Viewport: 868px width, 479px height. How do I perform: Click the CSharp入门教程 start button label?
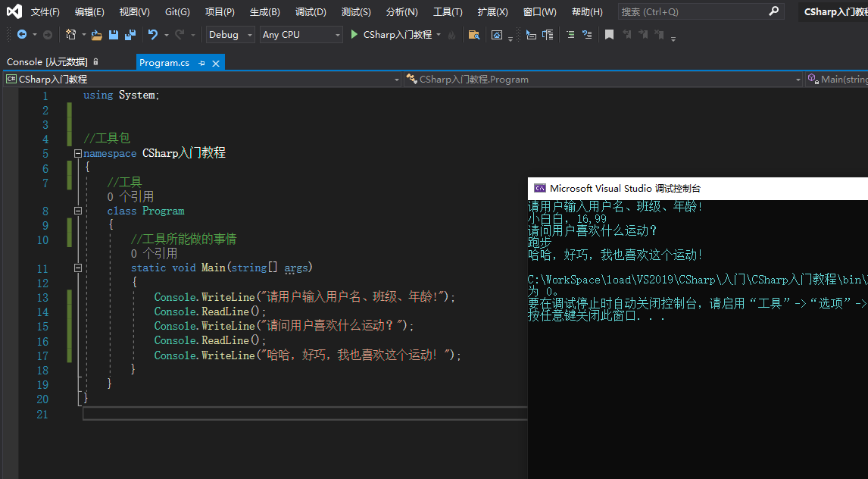pyautogui.click(x=398, y=34)
